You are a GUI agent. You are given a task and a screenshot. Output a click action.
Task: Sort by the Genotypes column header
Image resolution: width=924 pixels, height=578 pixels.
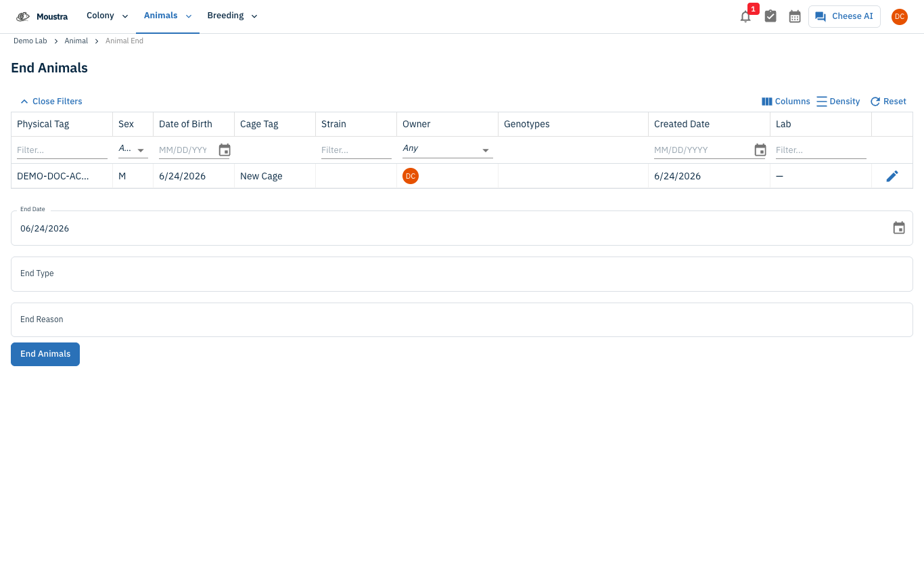[x=573, y=125]
